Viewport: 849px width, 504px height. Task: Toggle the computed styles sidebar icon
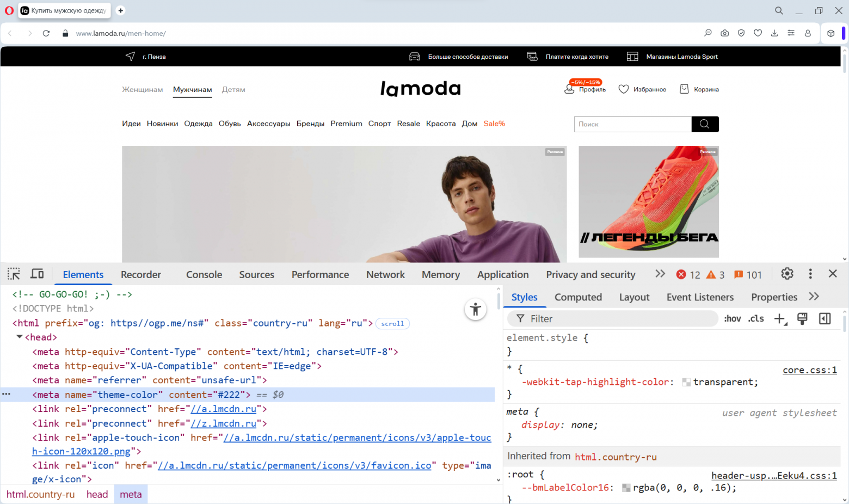point(824,318)
